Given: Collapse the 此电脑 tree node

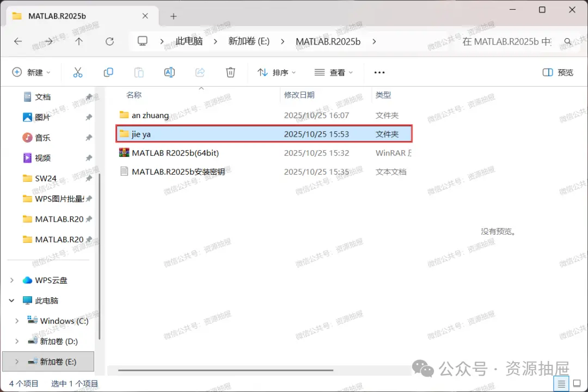Looking at the screenshot, I should (11, 301).
